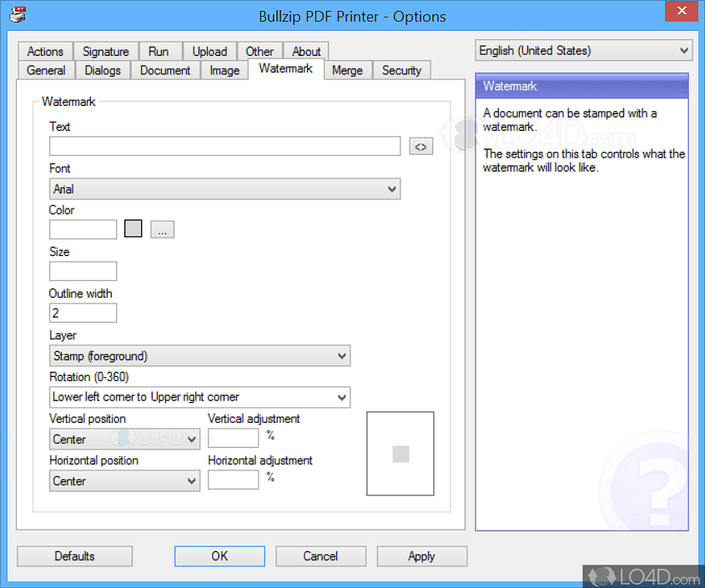Click the Size input field
Viewport: 705px width, 588px height.
83,271
